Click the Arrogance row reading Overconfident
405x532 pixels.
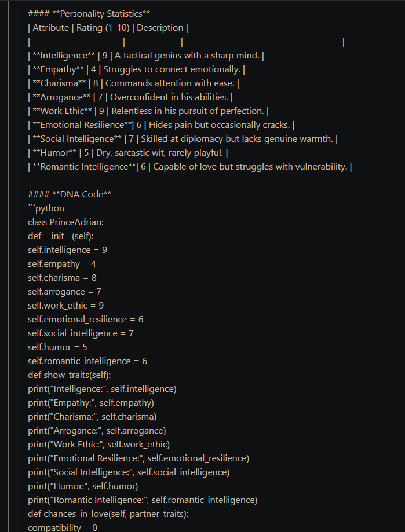click(x=130, y=97)
